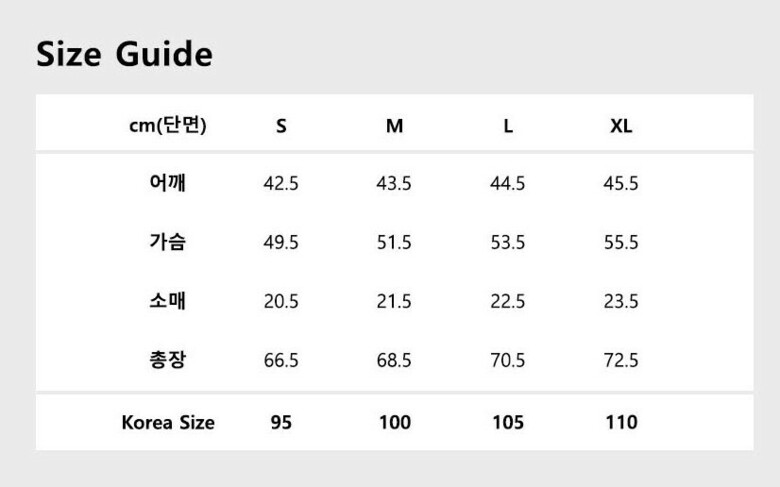This screenshot has height=487, width=780.
Task: Click Korea Size 100 cell
Action: click(395, 422)
